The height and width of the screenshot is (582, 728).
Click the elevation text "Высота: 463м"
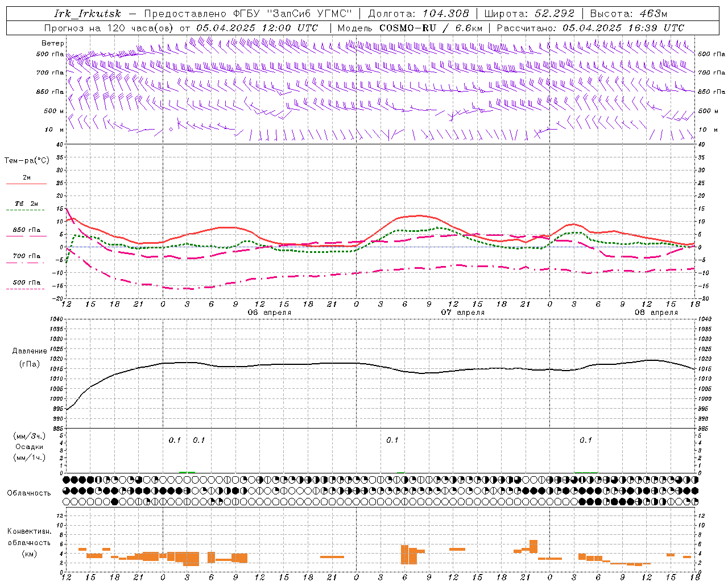tap(628, 14)
